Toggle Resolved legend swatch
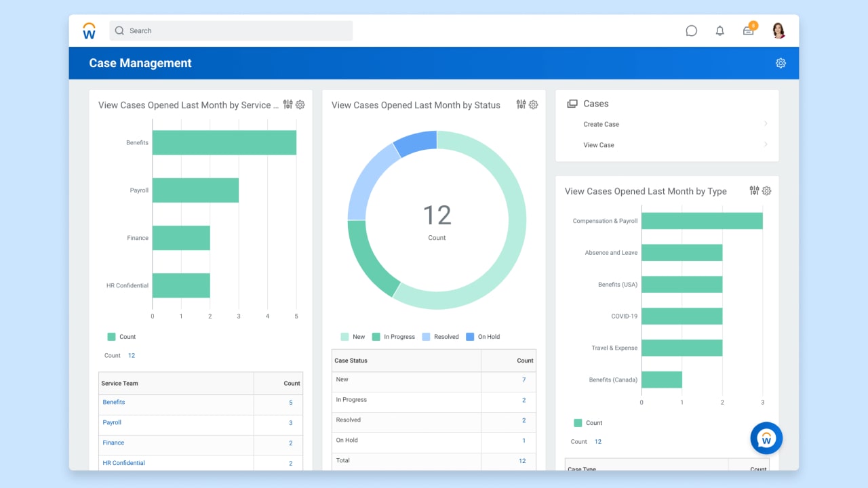868x488 pixels. point(426,336)
